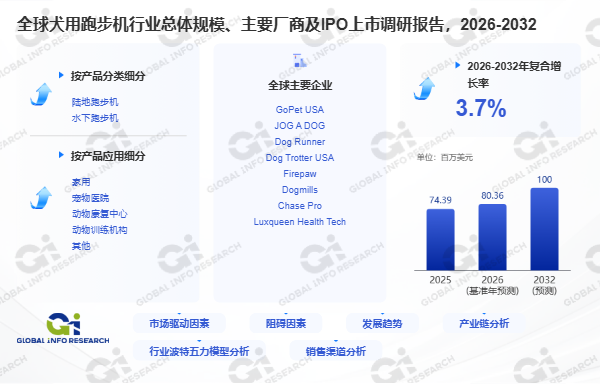Screen dimensions: 600x384
Task: Click the 2026 (基准年预测) axis label
Action: click(492, 285)
